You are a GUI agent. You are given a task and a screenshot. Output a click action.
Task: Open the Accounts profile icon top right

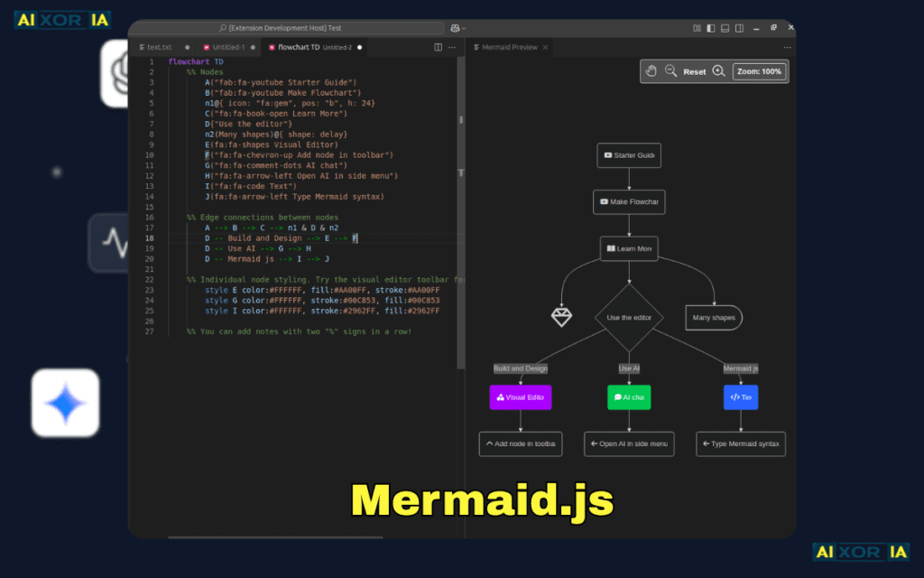pyautogui.click(x=455, y=28)
